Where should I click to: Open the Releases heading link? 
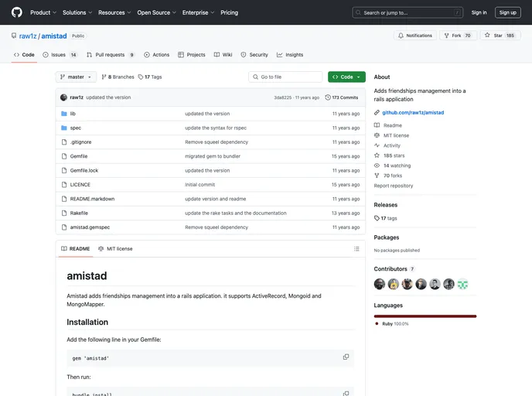click(x=385, y=205)
